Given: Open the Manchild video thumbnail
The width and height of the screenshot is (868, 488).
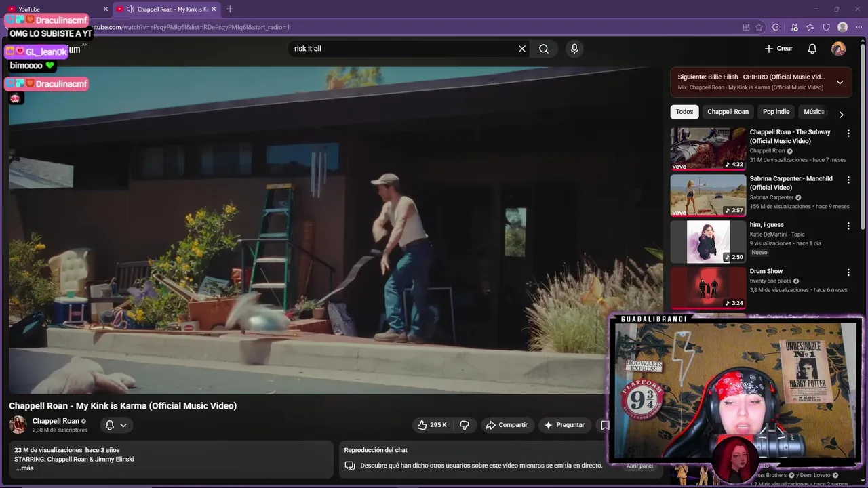Looking at the screenshot, I should [x=708, y=195].
